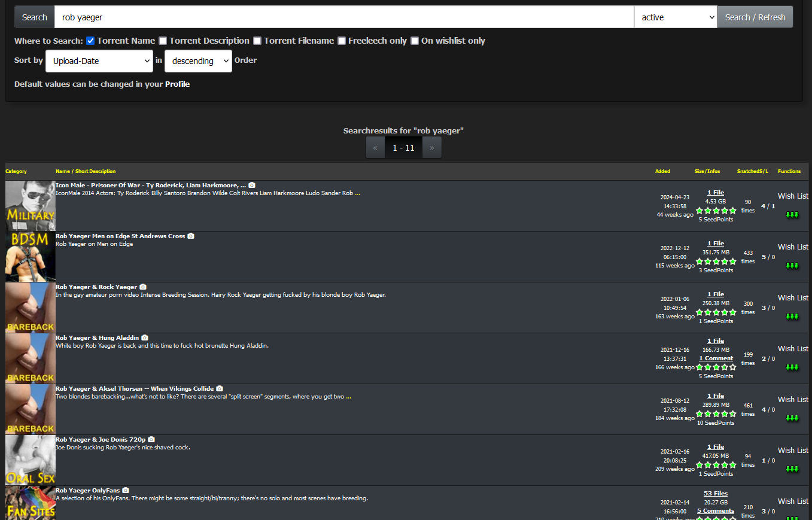
Task: Add the 2024-04-23 torrent to Wish List
Action: point(792,196)
